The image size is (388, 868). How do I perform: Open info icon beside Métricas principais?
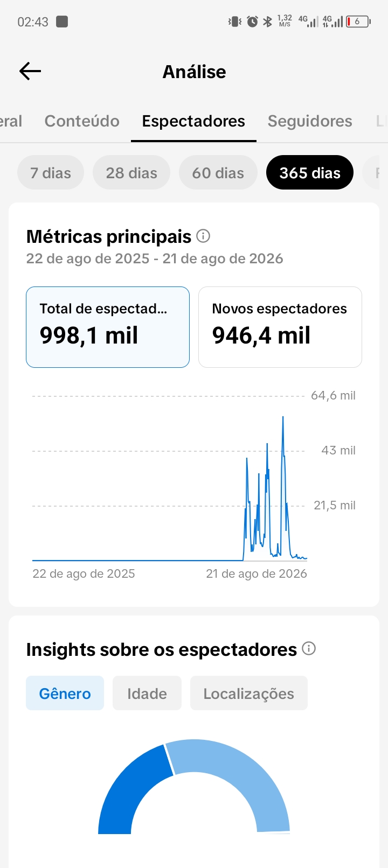(x=203, y=236)
